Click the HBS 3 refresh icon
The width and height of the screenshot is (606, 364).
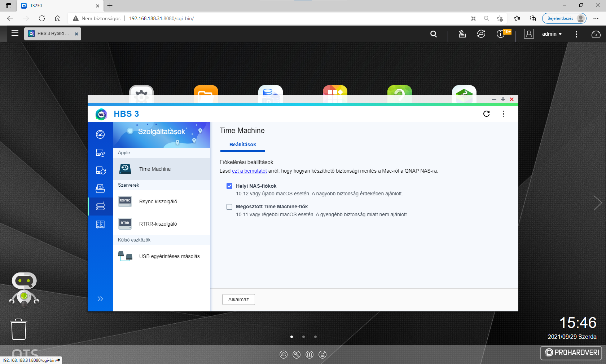pos(486,114)
